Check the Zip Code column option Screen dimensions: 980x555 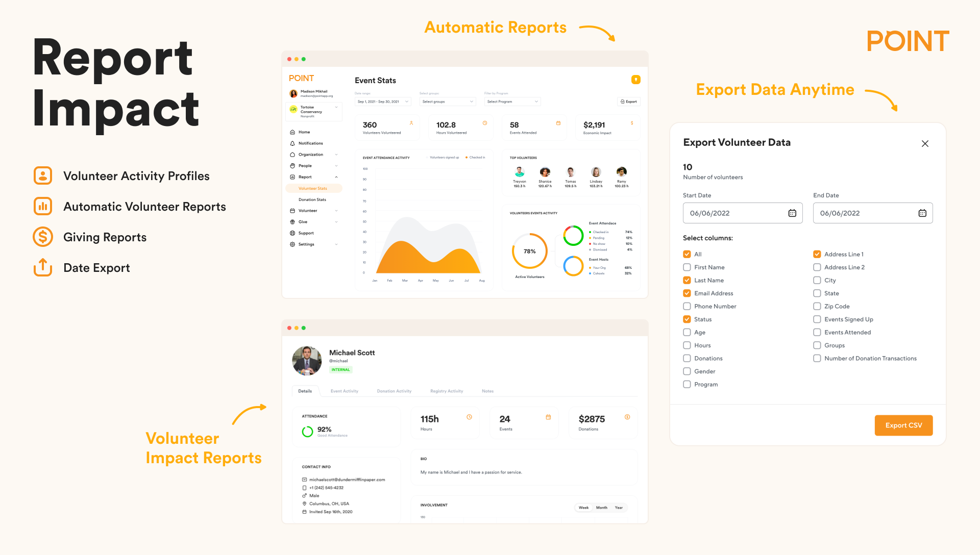point(817,306)
